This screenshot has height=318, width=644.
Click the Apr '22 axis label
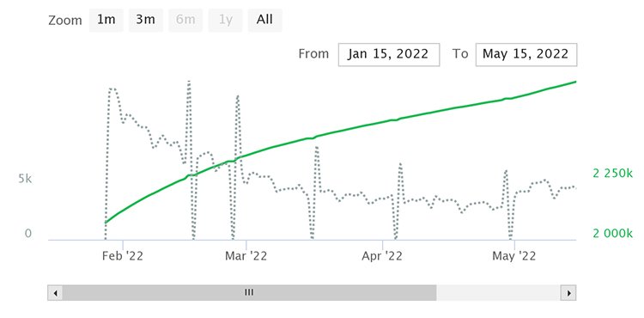pyautogui.click(x=382, y=256)
